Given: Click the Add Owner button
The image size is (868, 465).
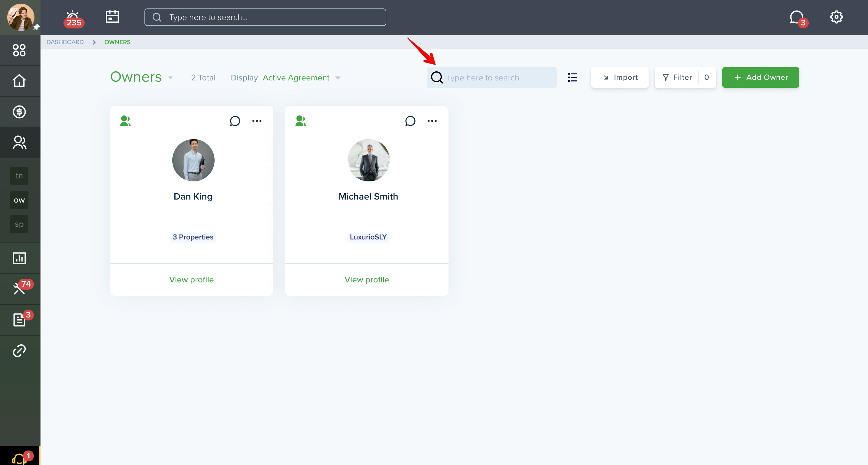Looking at the screenshot, I should [760, 77].
